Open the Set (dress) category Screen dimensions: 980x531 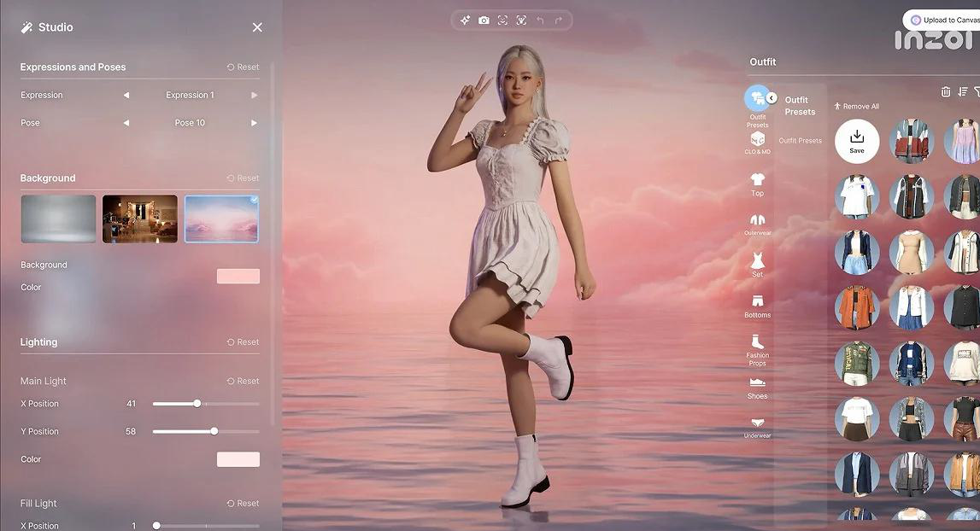[x=758, y=265]
